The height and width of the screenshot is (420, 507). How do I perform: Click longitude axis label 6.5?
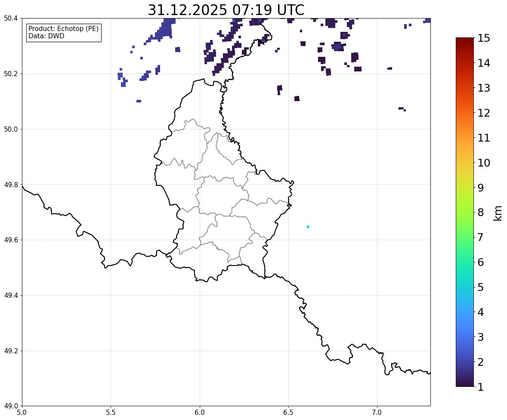[288, 413]
